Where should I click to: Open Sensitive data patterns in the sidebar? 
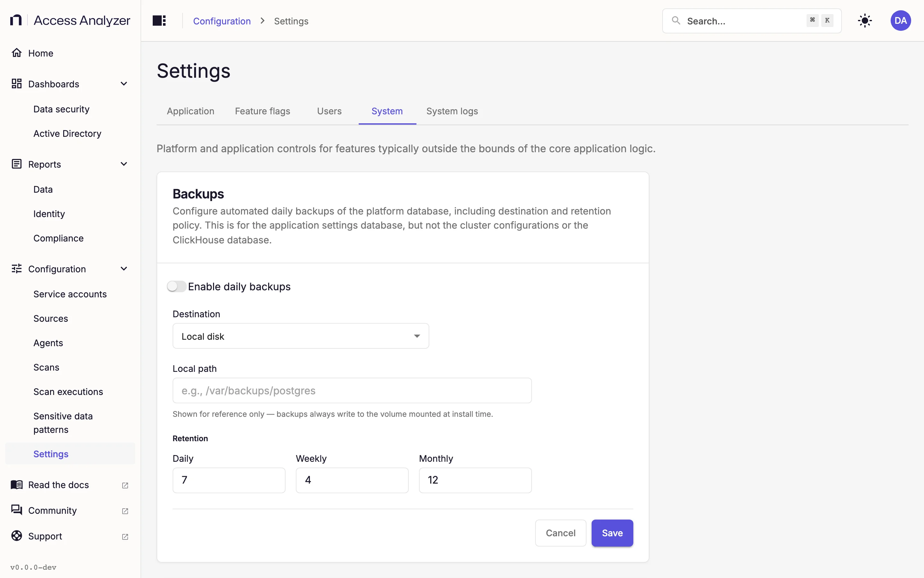tap(63, 423)
